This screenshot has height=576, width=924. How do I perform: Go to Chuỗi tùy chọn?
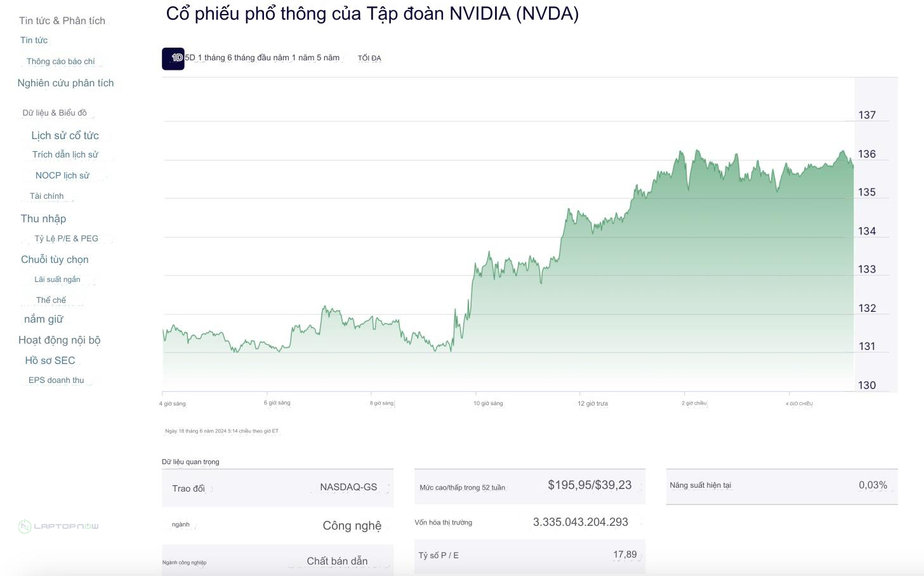pyautogui.click(x=55, y=260)
